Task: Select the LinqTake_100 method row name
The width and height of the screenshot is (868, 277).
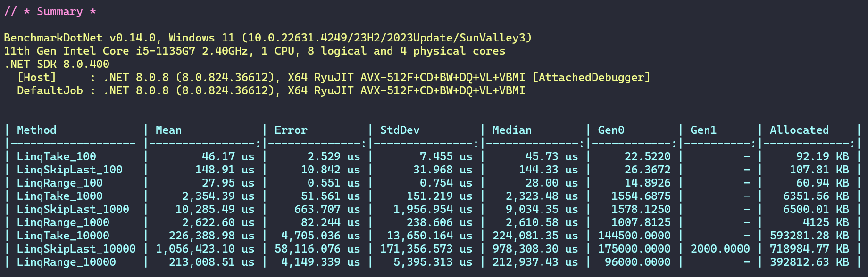Action: (x=56, y=156)
